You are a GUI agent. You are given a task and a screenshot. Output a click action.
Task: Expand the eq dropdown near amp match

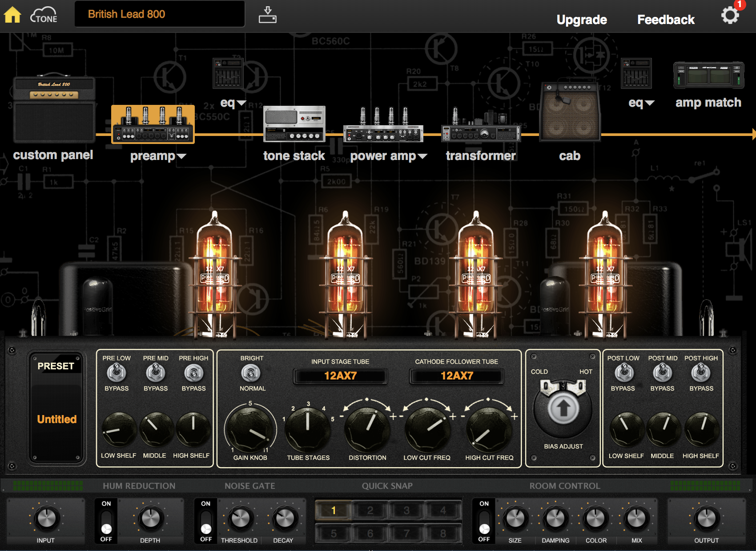tap(650, 103)
